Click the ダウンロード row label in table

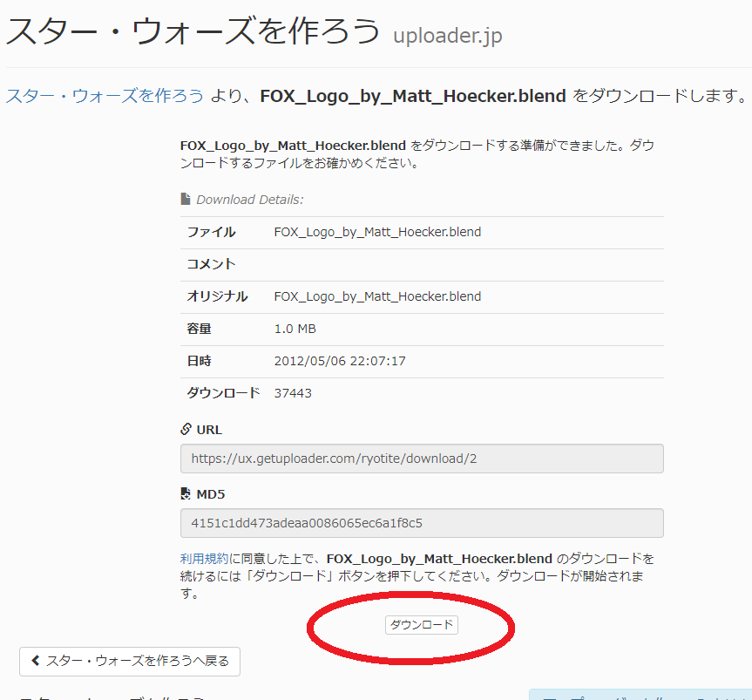pos(223,393)
